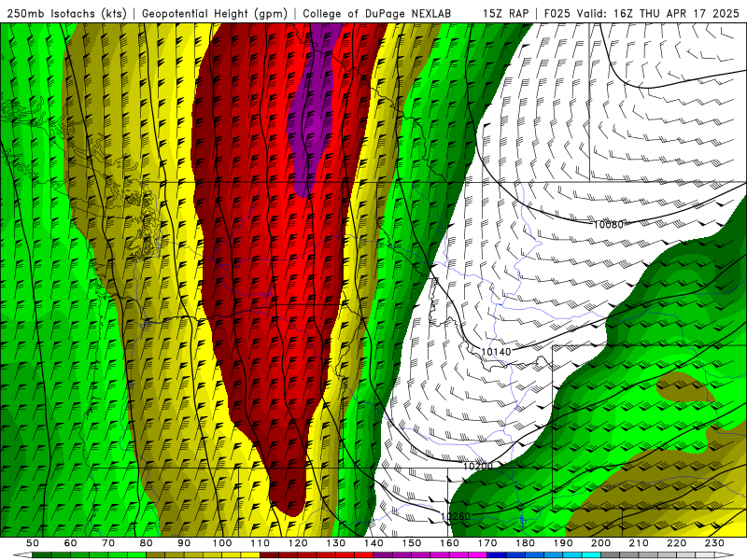747x560 pixels.
Task: Click the 220 value on the color scale
Action: 676,543
